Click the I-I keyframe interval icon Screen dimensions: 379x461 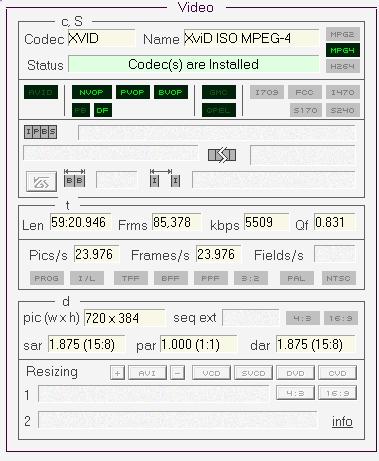(x=165, y=178)
